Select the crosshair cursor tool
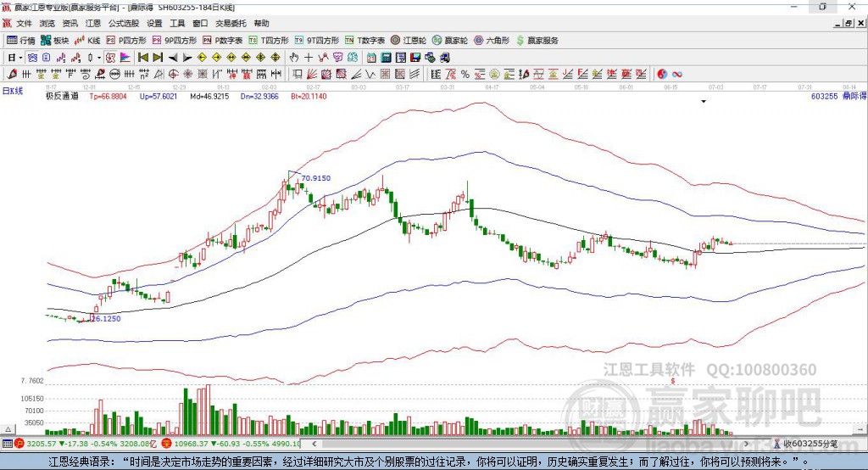 tap(309, 58)
